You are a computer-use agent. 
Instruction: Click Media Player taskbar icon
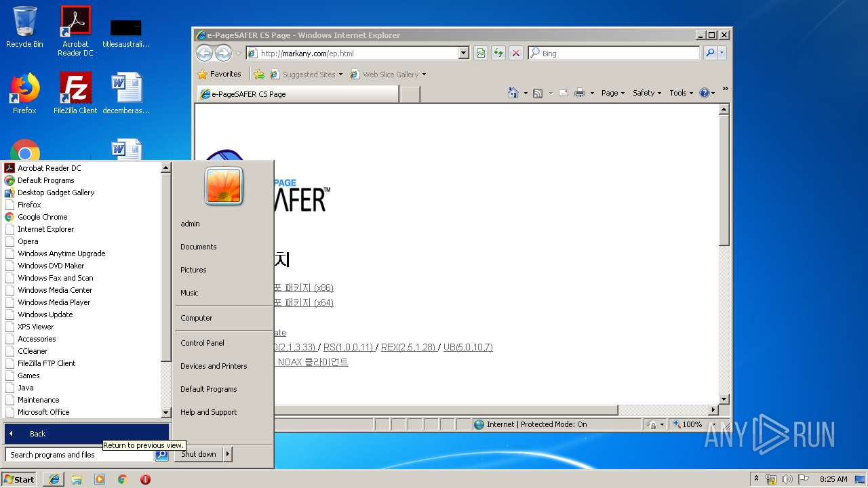(100, 479)
